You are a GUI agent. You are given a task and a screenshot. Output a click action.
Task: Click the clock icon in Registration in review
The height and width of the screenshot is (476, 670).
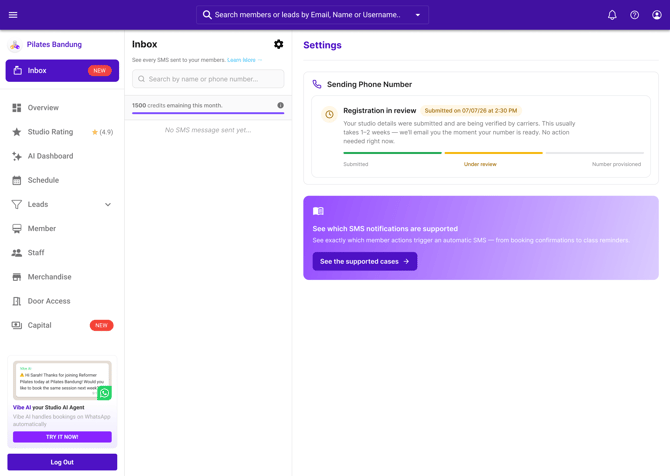pos(329,114)
